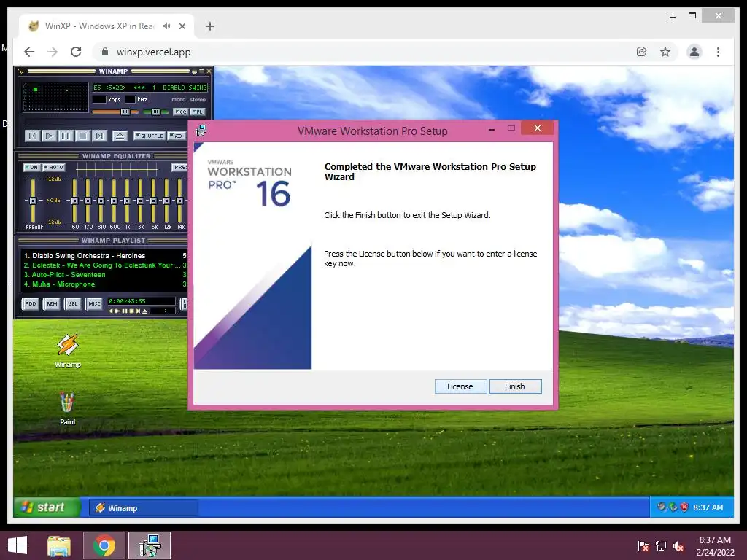This screenshot has width=747, height=560.
Task: Enable AUTO in the Winamp equalizer
Action: click(54, 167)
